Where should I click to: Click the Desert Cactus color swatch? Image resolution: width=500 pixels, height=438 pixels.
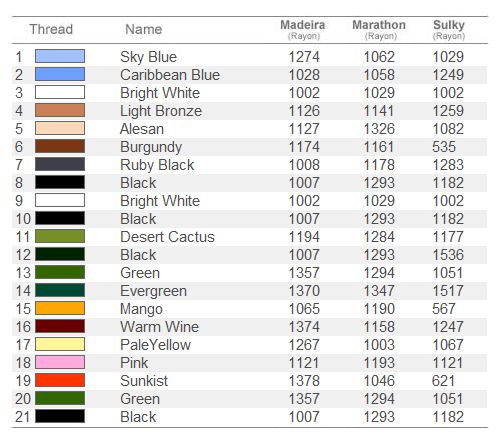point(60,236)
